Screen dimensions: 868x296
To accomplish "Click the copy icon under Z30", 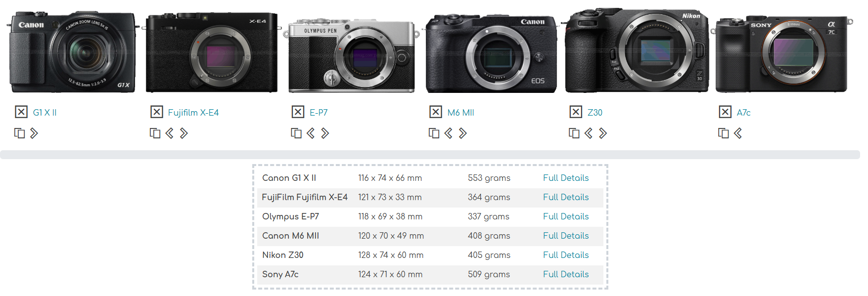I will (x=574, y=133).
